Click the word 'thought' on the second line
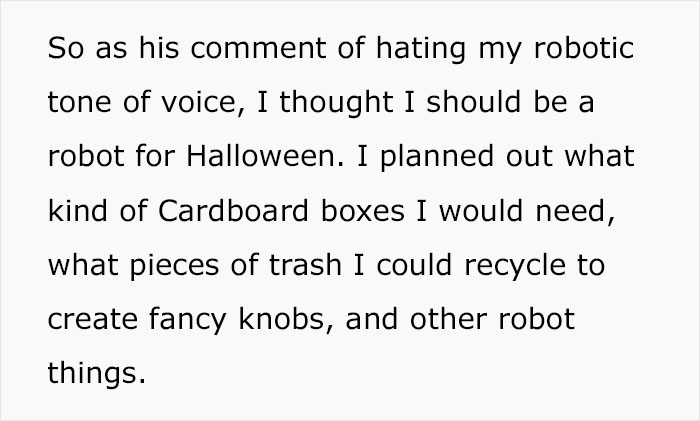The height and width of the screenshot is (421, 700). click(336, 104)
